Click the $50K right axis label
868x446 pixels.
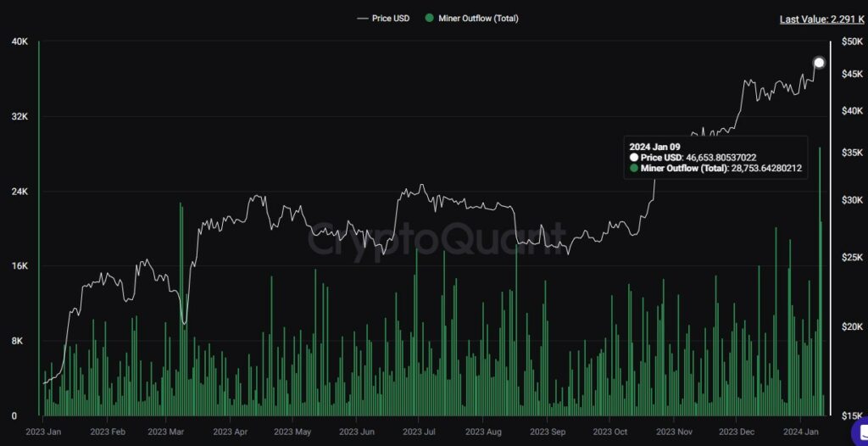click(x=852, y=42)
